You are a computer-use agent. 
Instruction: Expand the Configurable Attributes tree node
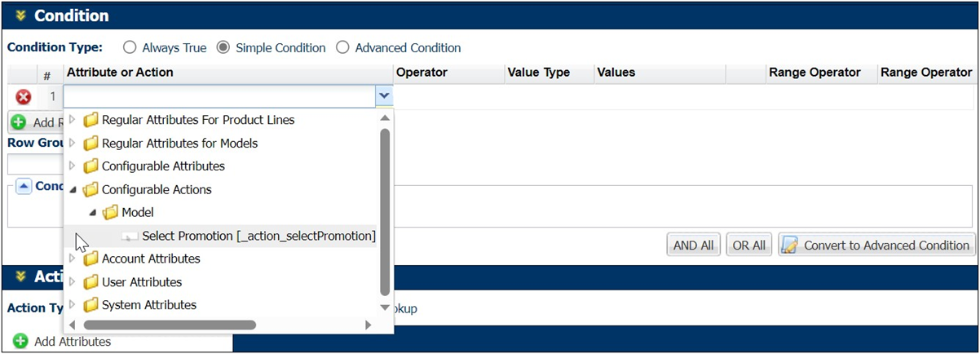click(x=72, y=166)
